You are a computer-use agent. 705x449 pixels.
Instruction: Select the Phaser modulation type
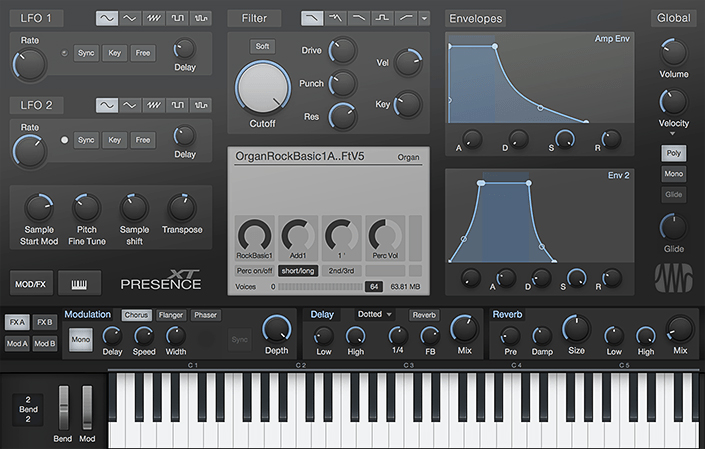pyautogui.click(x=205, y=315)
